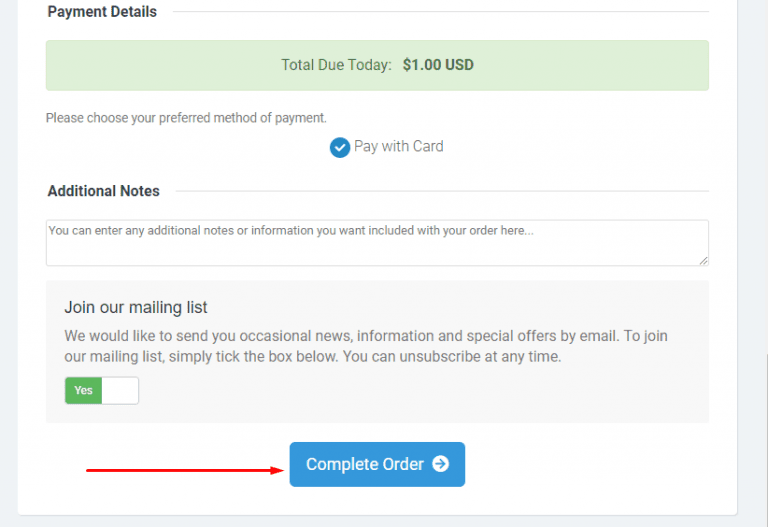This screenshot has height=527, width=768.
Task: Click the Join our mailing list heading
Action: coord(136,307)
